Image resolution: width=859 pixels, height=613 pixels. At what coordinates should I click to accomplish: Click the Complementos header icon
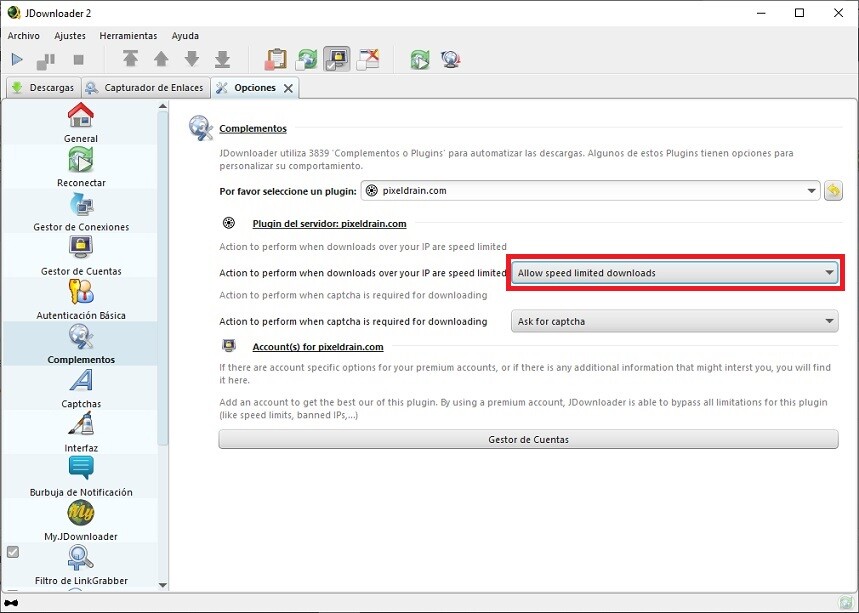(201, 128)
